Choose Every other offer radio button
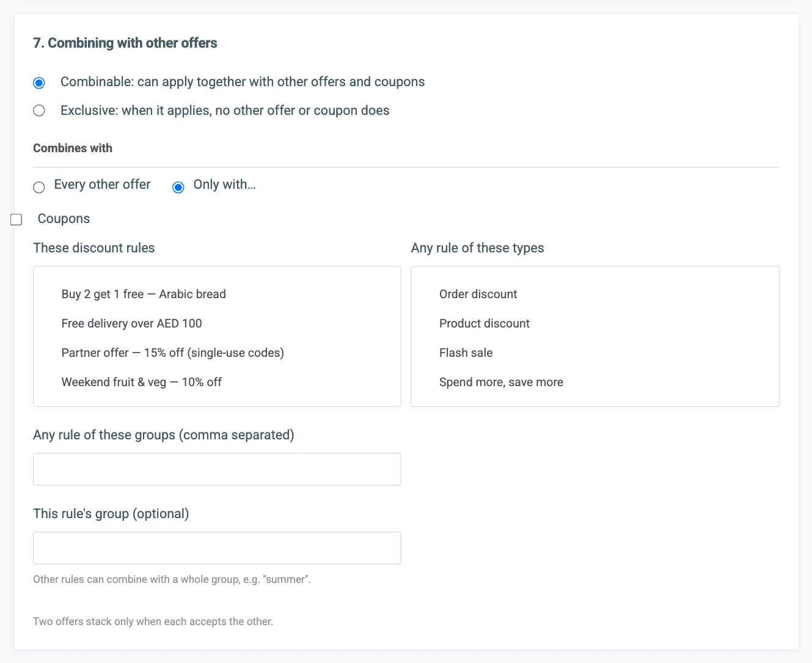Image resolution: width=812 pixels, height=663 pixels. pyautogui.click(x=39, y=188)
